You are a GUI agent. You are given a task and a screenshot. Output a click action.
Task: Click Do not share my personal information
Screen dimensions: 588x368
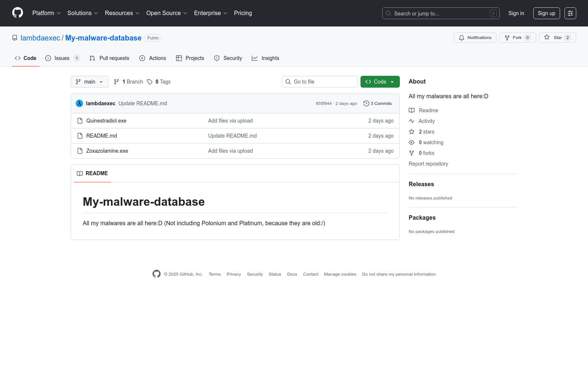(x=399, y=274)
